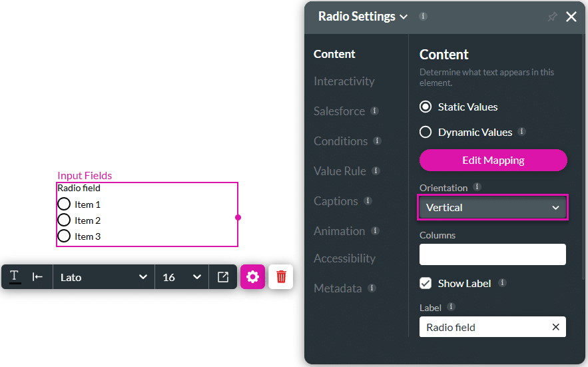Open the Orientation dropdown set to Vertical

tap(493, 208)
